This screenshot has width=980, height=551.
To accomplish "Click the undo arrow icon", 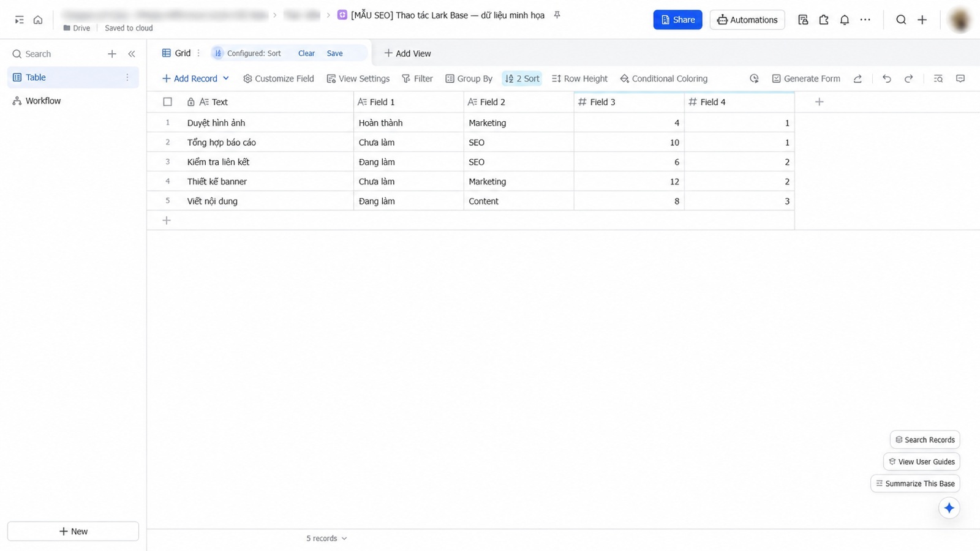I will pos(886,78).
